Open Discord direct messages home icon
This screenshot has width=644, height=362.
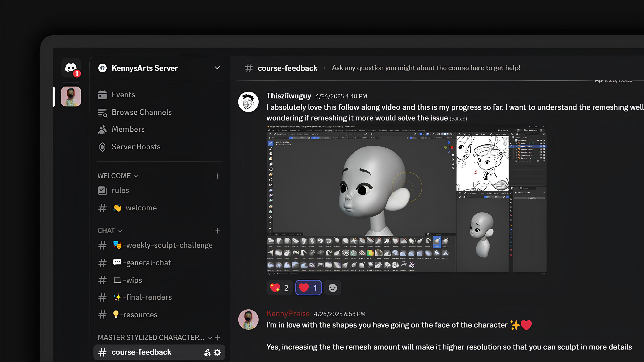[71, 68]
